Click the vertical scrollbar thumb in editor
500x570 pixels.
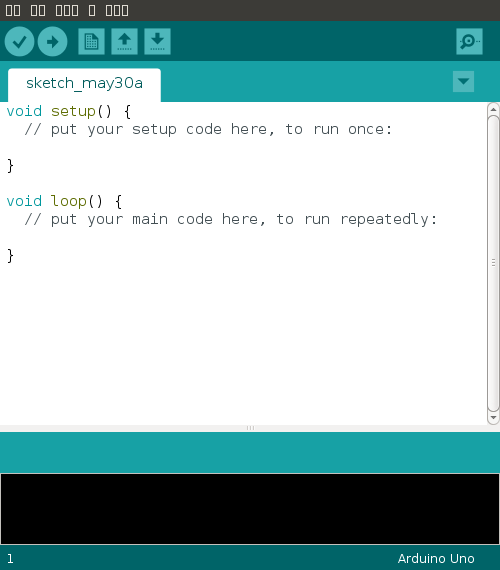493,263
